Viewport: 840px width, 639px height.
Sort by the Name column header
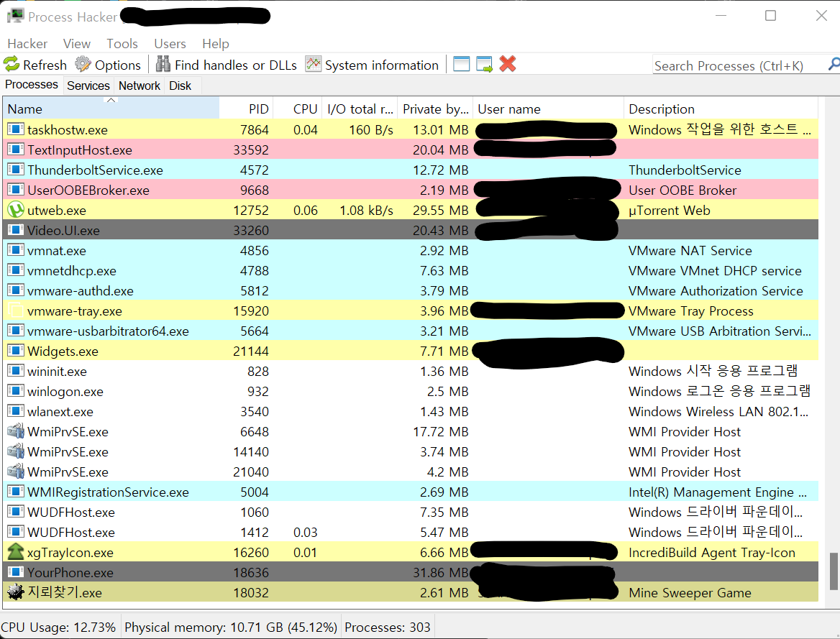(x=111, y=109)
